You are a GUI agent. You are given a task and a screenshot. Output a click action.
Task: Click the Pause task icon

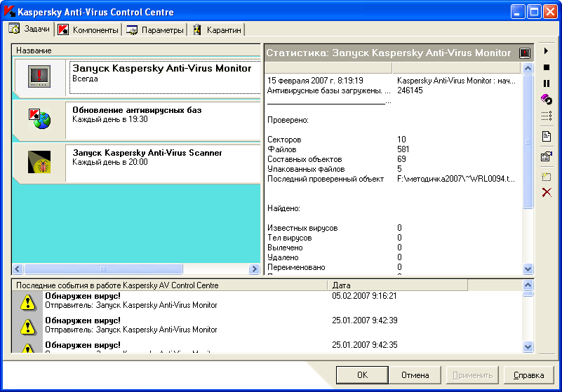(547, 83)
